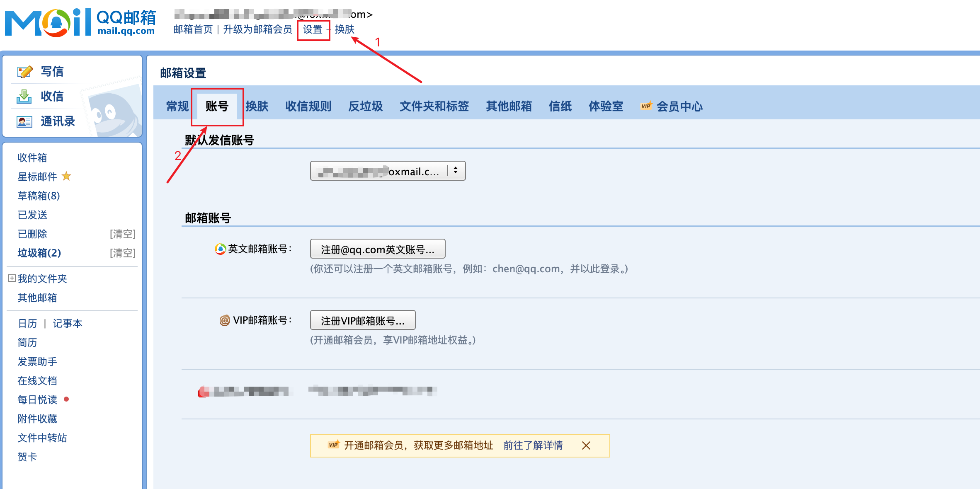Empty trash via 垃圾箱 row 清空 link
The height and width of the screenshot is (489, 980).
[x=122, y=253]
